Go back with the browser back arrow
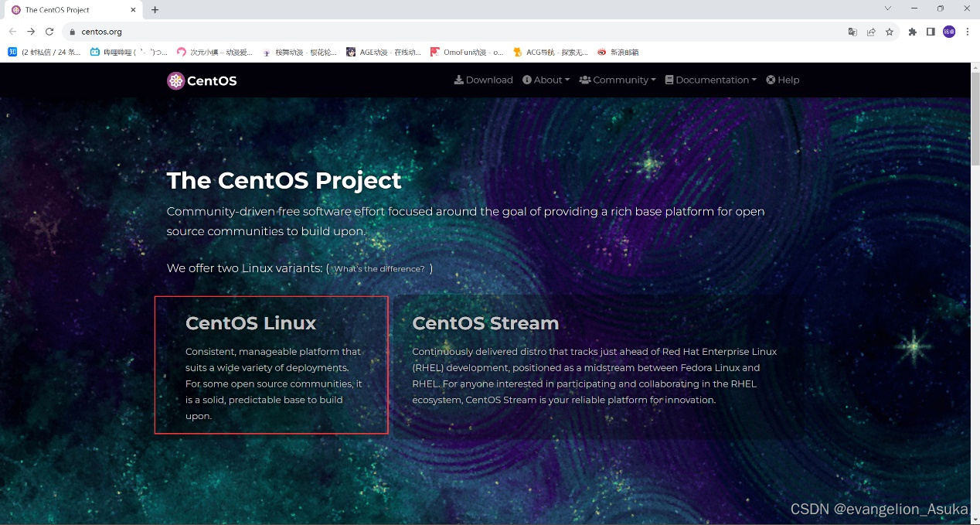980x525 pixels. 12,32
